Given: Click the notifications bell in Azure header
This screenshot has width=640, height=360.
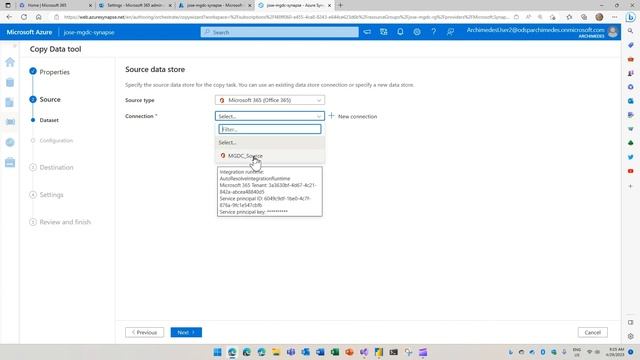Looking at the screenshot, I should (x=400, y=32).
